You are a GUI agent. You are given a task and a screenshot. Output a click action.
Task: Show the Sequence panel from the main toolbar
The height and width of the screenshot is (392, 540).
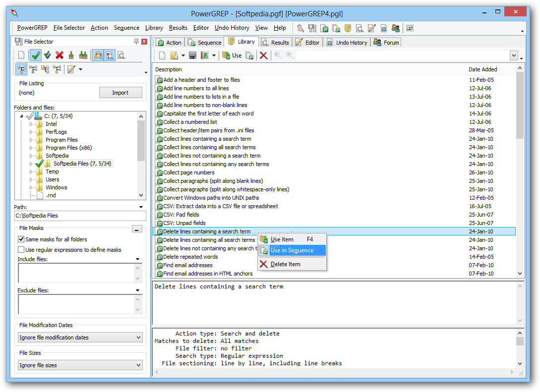tap(336, 28)
